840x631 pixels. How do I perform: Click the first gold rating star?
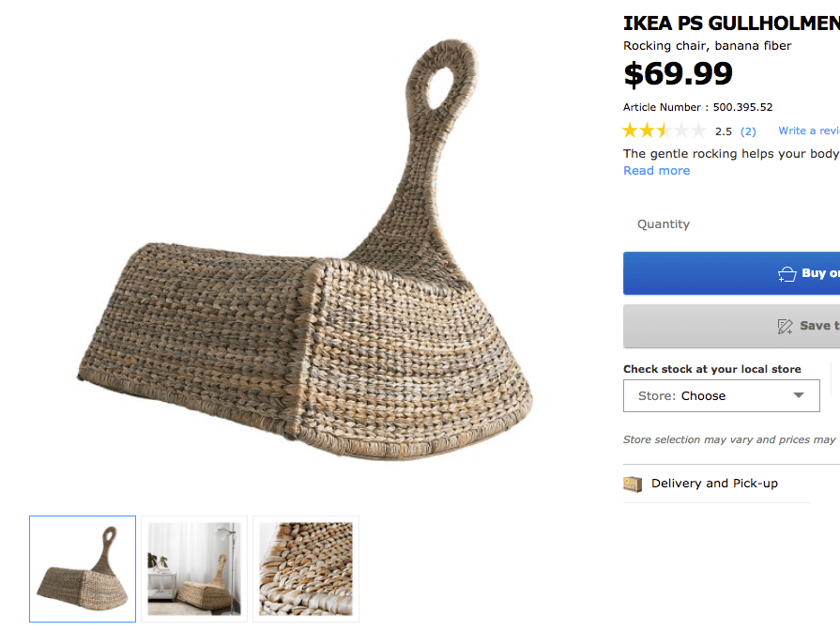click(631, 131)
